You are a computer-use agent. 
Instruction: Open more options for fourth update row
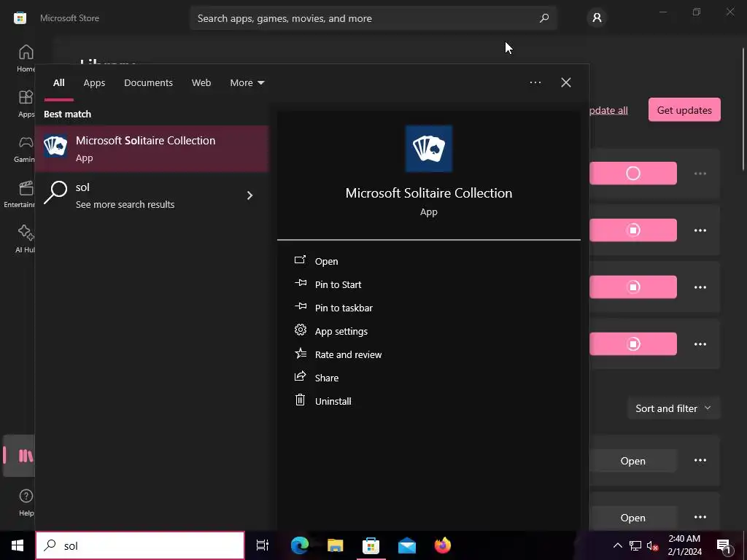[700, 344]
